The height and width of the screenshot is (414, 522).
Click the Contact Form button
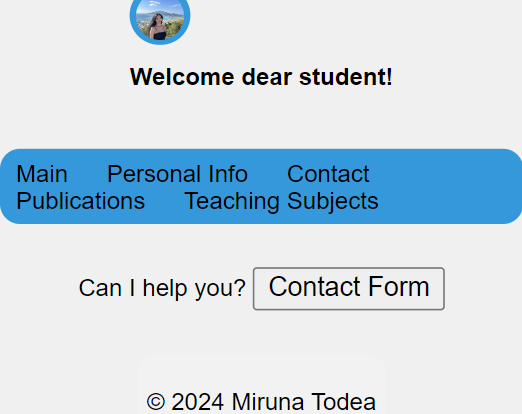[x=349, y=289]
